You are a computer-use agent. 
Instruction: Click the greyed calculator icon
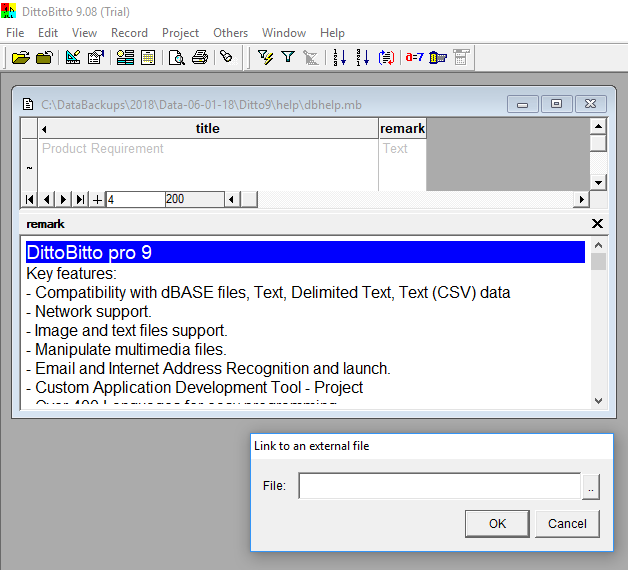pyautogui.click(x=461, y=57)
